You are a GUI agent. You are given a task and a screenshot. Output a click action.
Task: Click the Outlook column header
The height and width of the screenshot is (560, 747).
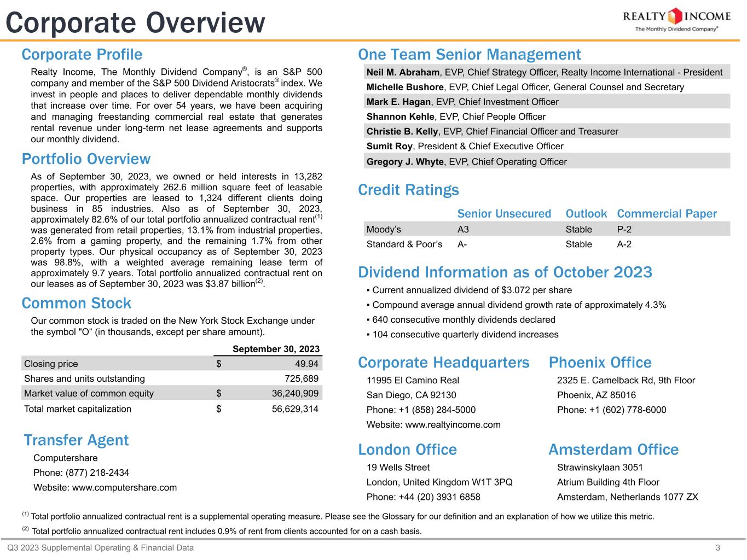click(x=586, y=214)
